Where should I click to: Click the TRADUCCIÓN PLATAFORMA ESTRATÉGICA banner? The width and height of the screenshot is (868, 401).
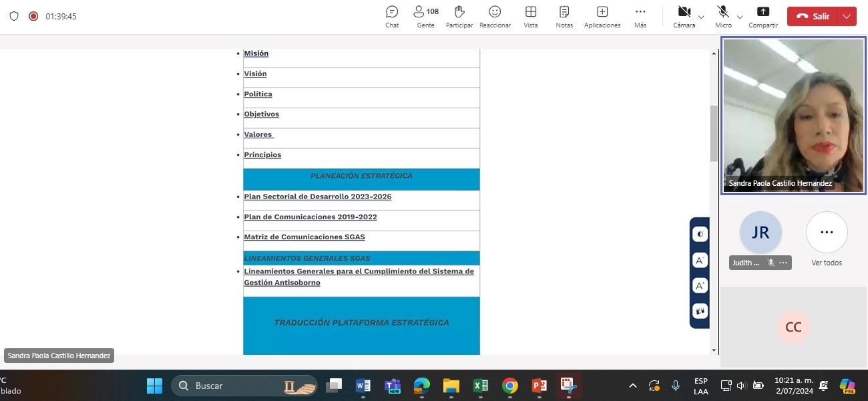point(361,325)
